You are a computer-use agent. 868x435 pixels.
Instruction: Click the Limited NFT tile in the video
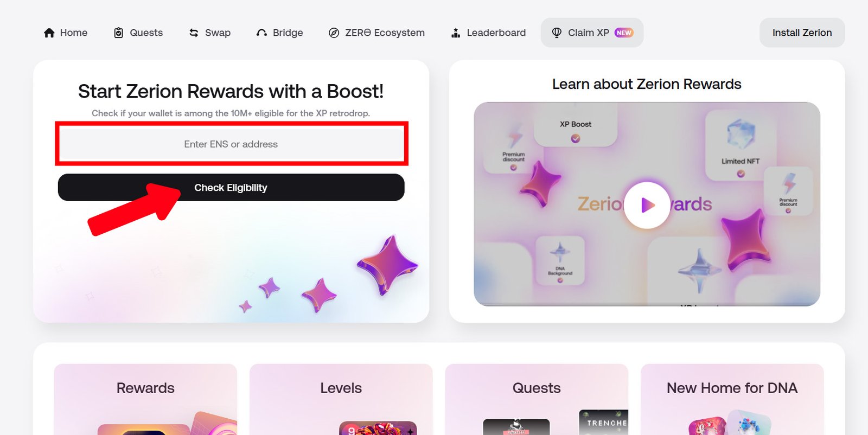(x=741, y=145)
